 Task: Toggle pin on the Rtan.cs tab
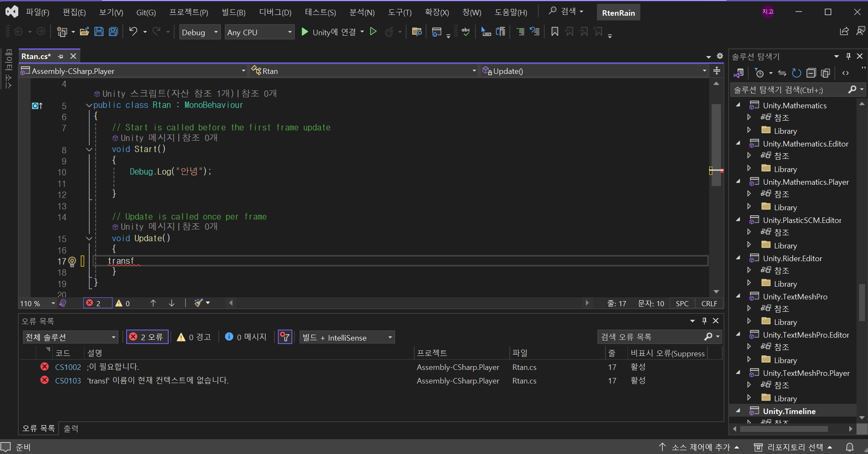click(x=61, y=56)
